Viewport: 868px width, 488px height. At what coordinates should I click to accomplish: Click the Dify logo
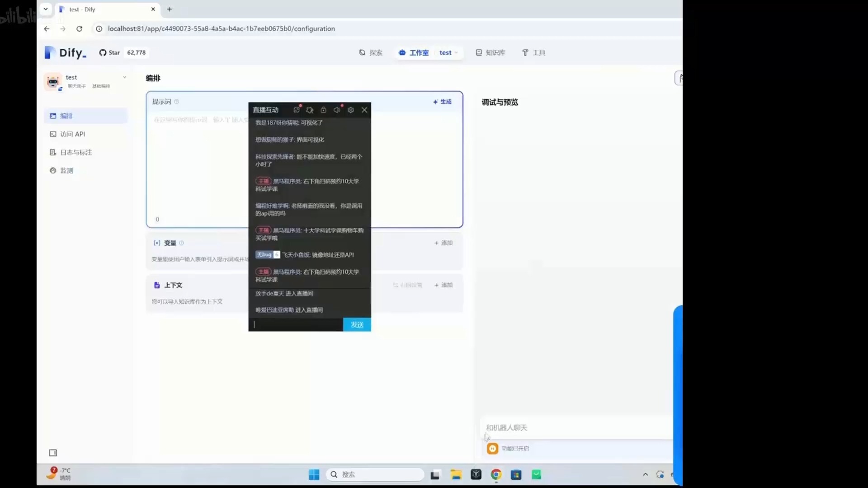point(66,53)
